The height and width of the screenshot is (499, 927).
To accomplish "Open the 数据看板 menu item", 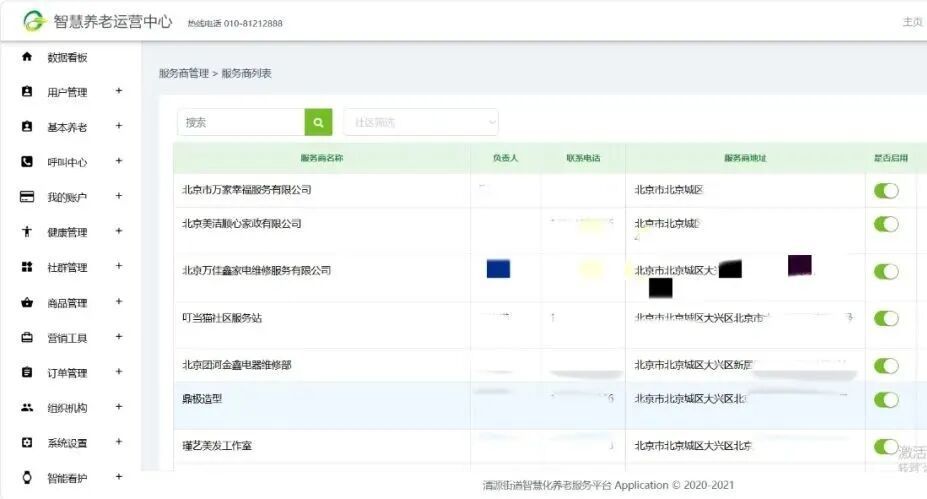I will pos(67,57).
